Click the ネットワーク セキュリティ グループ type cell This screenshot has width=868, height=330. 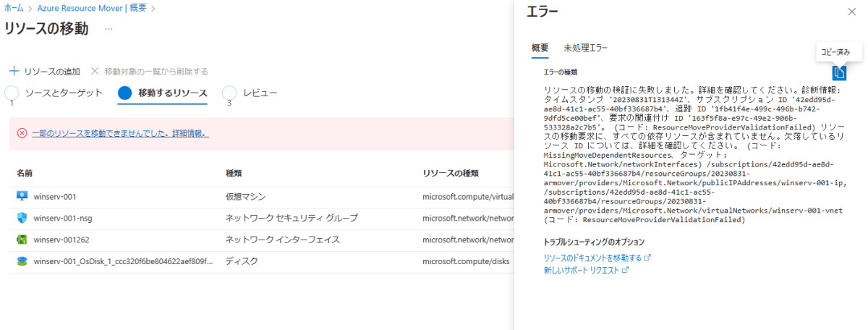(292, 219)
